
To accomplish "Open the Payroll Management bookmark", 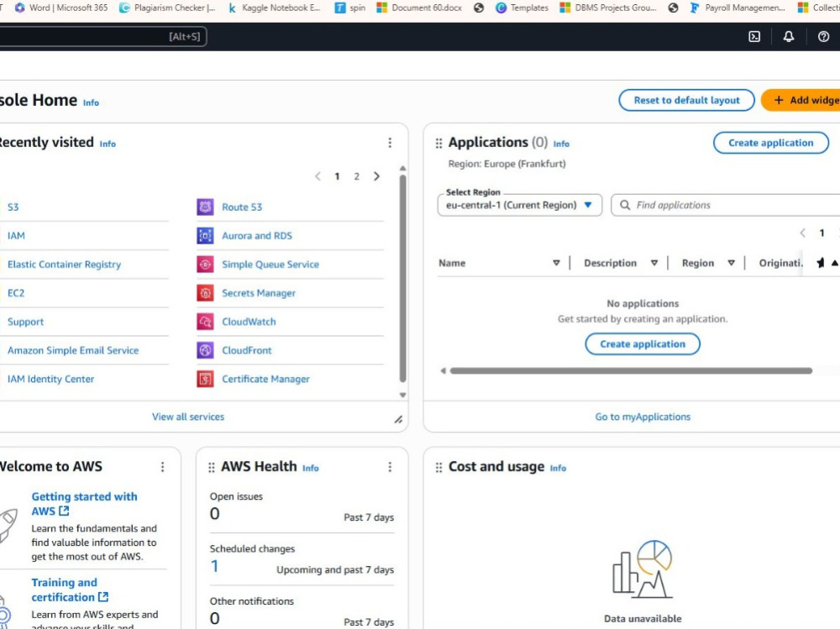I will pos(738,8).
